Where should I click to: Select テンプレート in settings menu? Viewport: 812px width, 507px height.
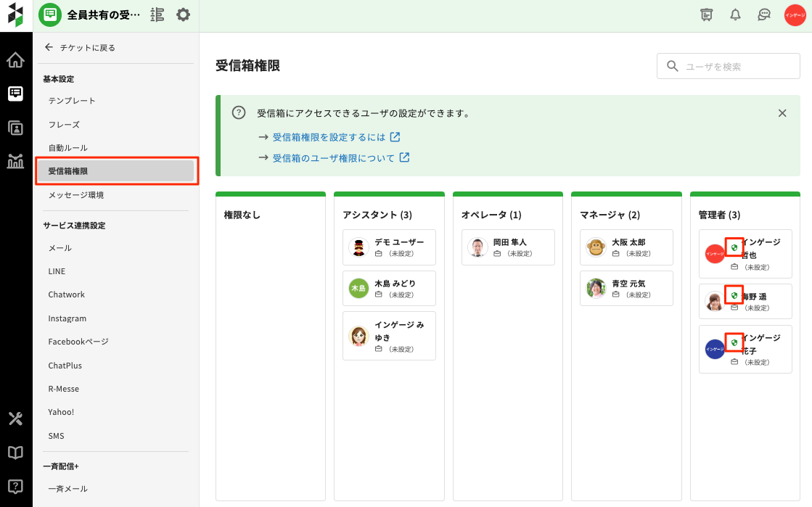click(x=72, y=101)
